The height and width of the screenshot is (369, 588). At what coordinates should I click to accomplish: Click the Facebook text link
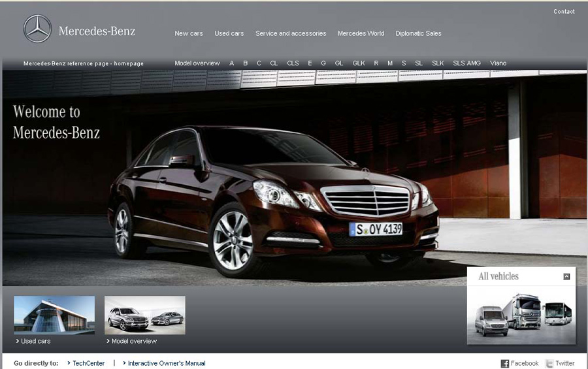(x=524, y=363)
